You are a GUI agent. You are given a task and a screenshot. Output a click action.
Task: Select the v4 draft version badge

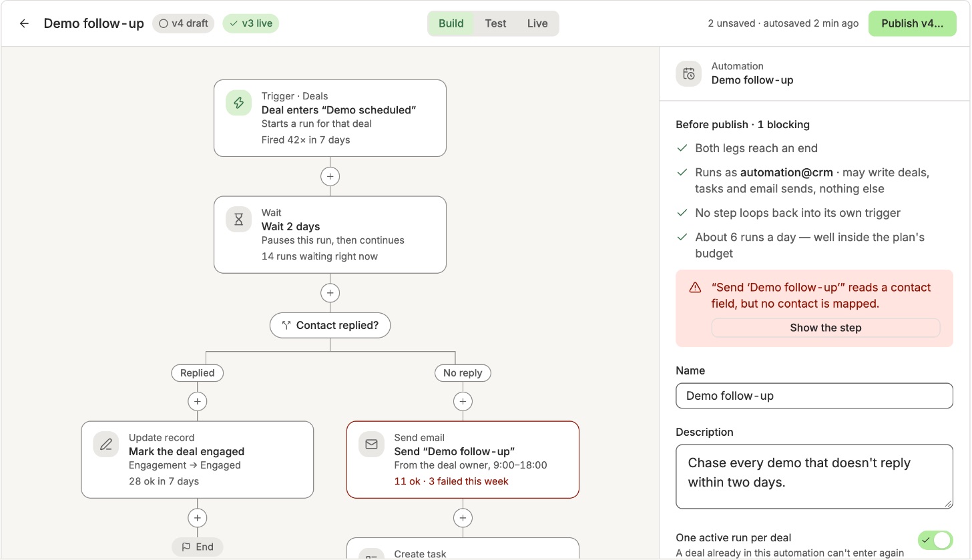tap(184, 23)
